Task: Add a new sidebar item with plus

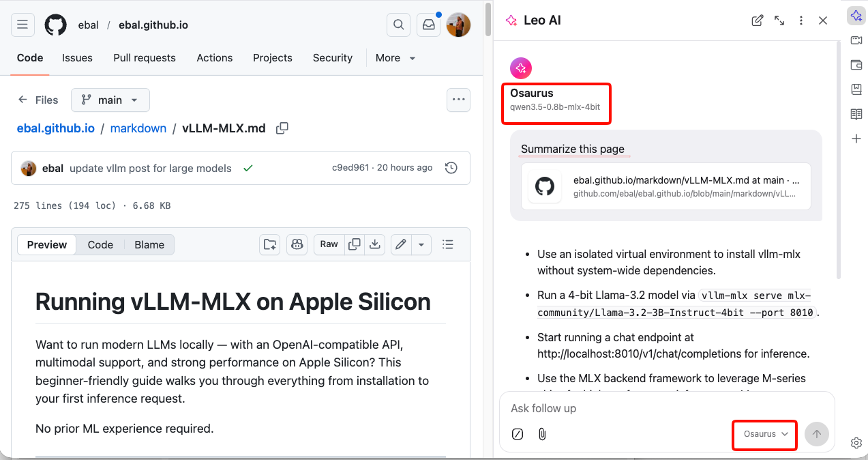Action: click(x=856, y=139)
